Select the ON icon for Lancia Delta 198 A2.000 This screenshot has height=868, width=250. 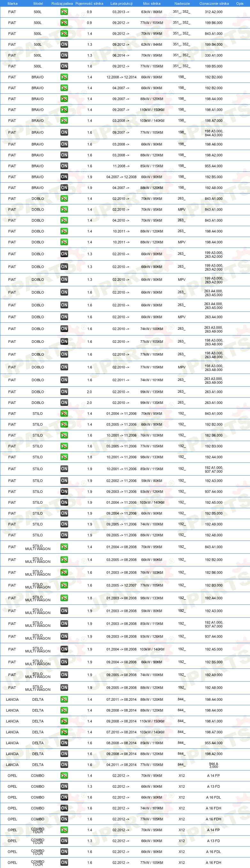tap(64, 754)
